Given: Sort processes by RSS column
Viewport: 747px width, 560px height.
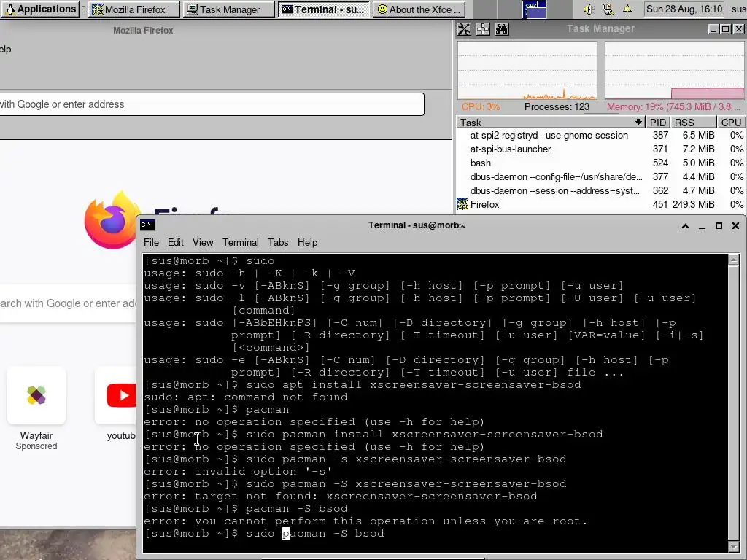Looking at the screenshot, I should point(694,122).
